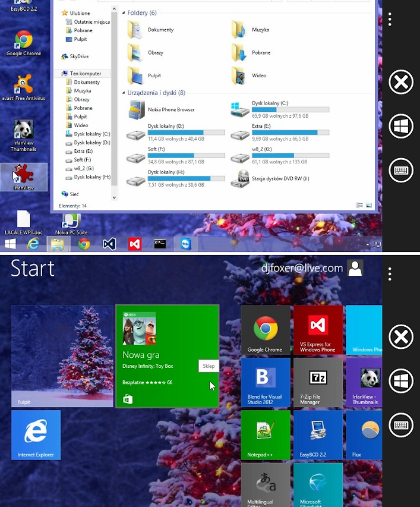The width and height of the screenshot is (420, 507).
Task: Open the three-dot menu in upper panel
Action: pos(390,20)
